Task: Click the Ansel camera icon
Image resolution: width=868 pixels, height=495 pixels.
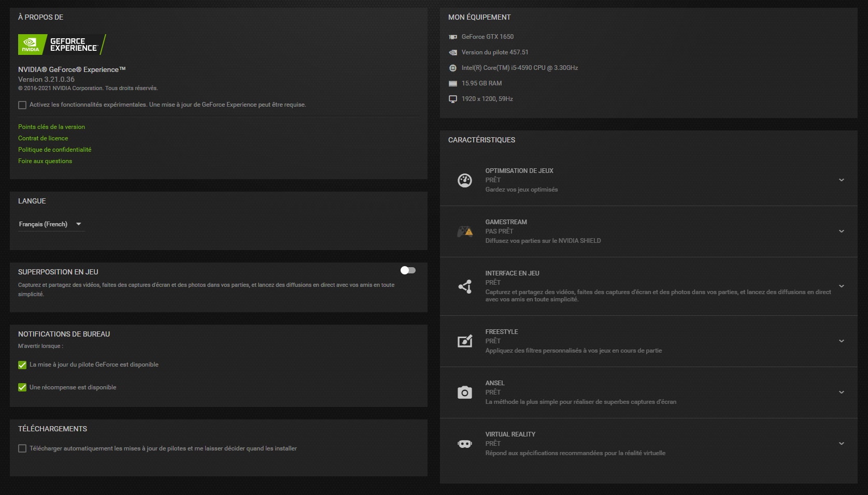Action: 465,392
